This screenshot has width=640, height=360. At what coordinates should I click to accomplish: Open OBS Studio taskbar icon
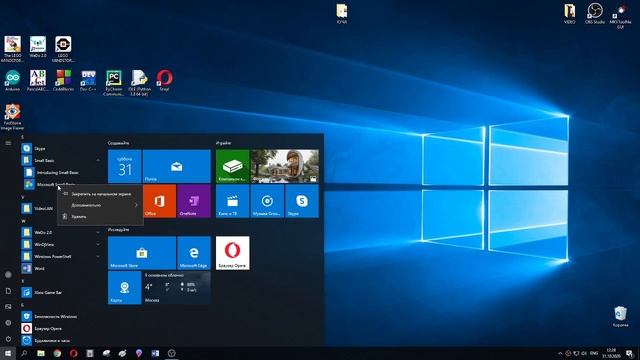point(171,353)
